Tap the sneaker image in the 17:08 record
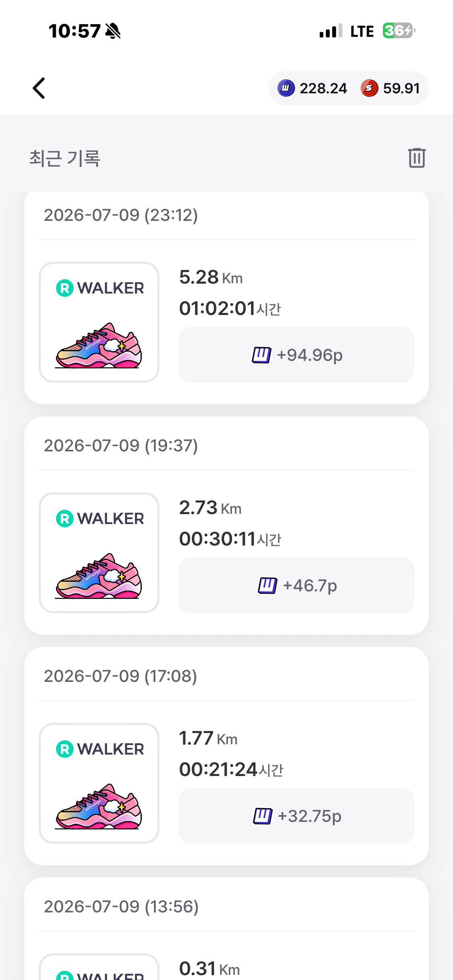Viewport: 453px width, 980px height. point(99,807)
